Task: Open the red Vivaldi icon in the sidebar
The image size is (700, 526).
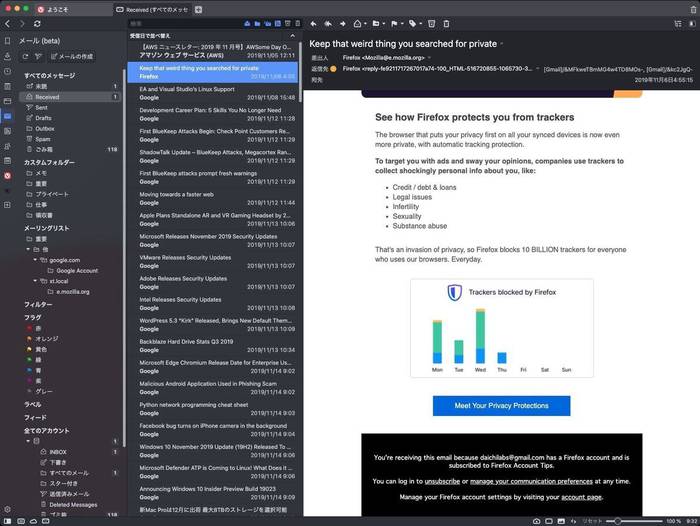Action: 7,175
